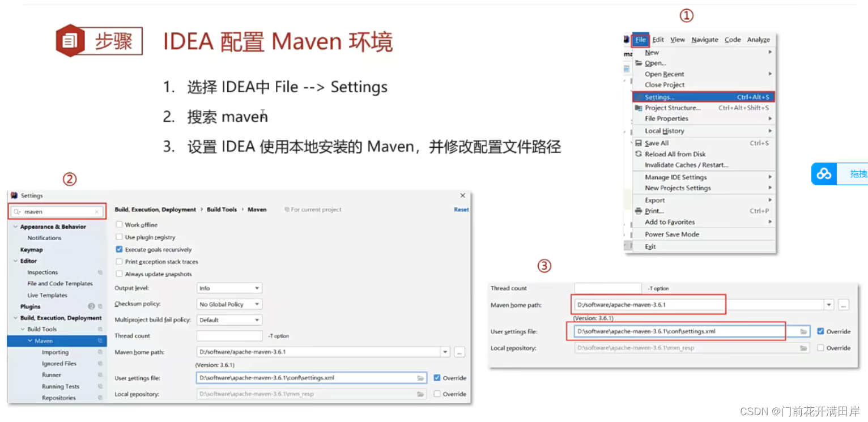Click the wrench icon beside Settings... entry
This screenshot has height=422, width=868.
(639, 97)
